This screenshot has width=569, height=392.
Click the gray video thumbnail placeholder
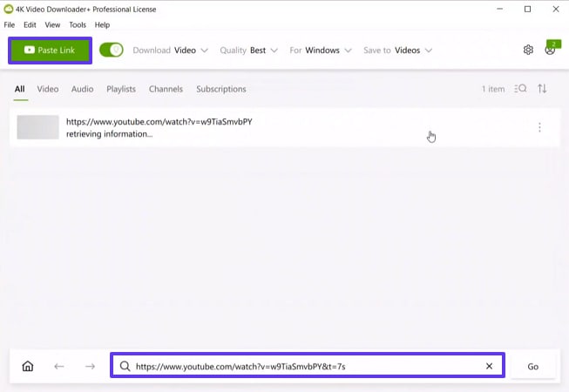(37, 127)
